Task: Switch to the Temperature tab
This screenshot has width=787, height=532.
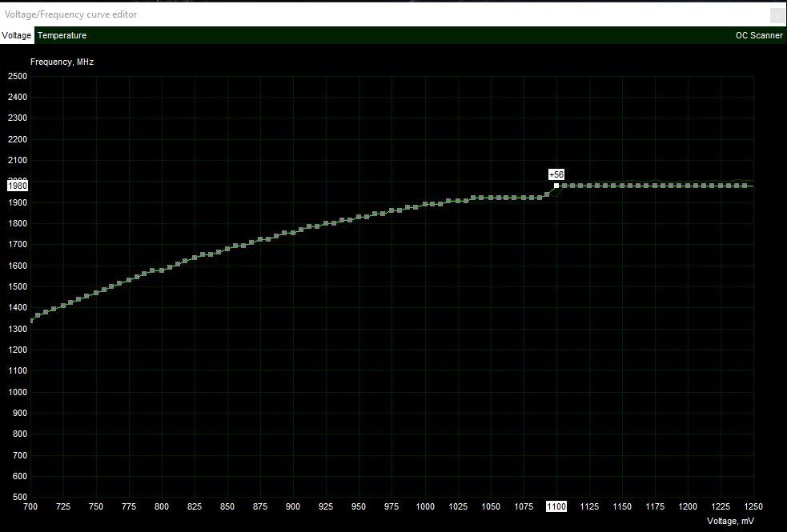Action: click(62, 36)
